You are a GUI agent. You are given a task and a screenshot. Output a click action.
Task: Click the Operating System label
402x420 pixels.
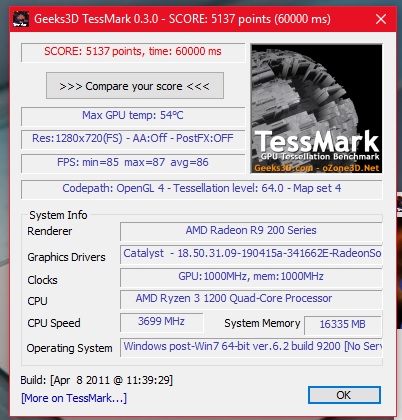pos(69,348)
